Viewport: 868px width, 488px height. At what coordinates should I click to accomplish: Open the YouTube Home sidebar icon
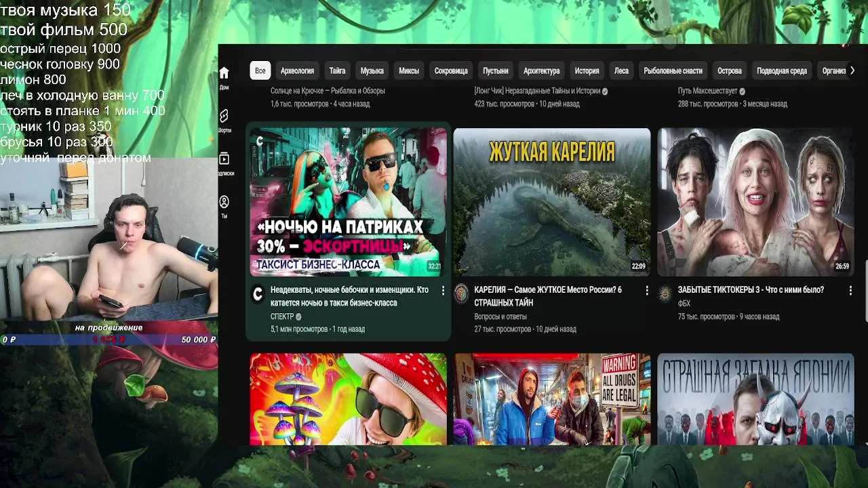click(x=224, y=73)
